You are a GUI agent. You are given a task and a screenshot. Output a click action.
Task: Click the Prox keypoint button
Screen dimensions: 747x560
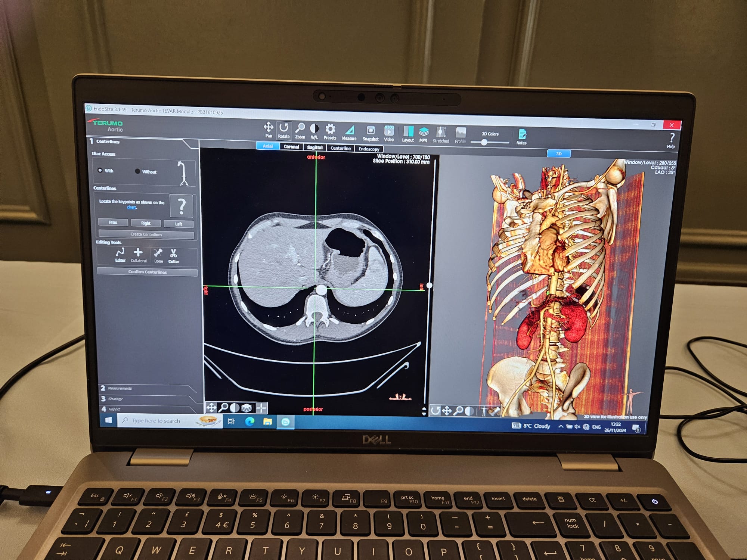click(113, 223)
